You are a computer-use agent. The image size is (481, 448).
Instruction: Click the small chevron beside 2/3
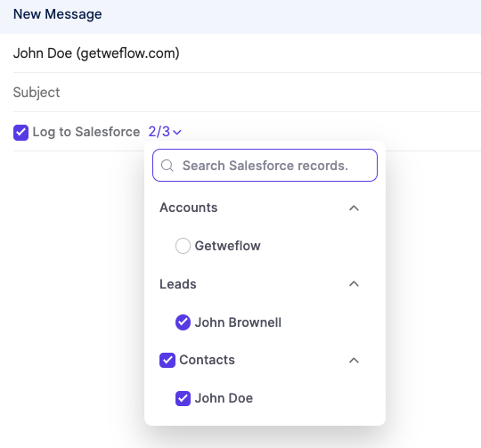(x=177, y=133)
